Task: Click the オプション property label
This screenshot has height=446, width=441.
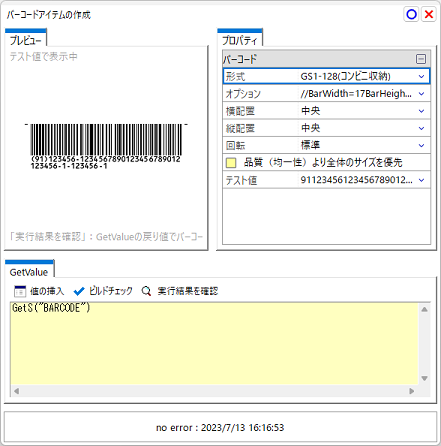Action: point(243,94)
